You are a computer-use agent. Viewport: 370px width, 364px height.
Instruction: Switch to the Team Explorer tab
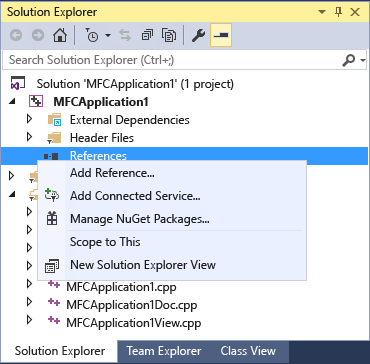164,351
